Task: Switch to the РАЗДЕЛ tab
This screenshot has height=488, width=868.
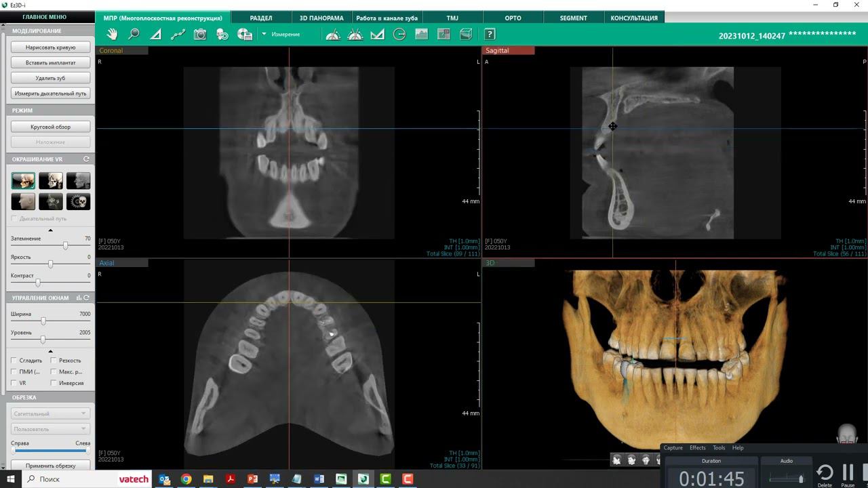Action: 261,18
